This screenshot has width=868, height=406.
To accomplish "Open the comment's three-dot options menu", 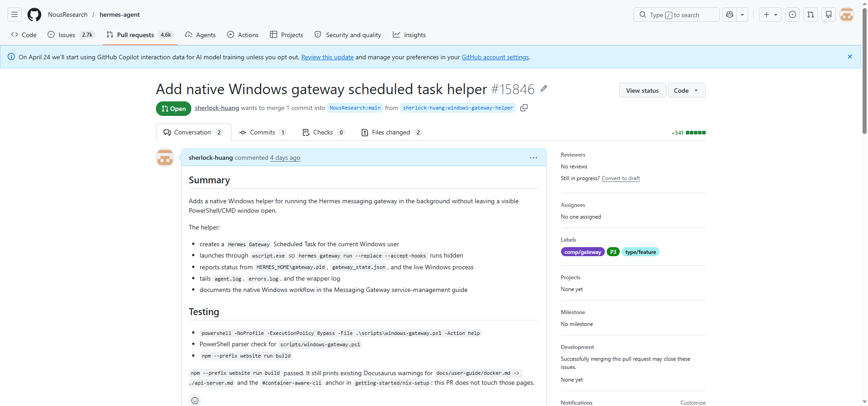I will (x=533, y=158).
